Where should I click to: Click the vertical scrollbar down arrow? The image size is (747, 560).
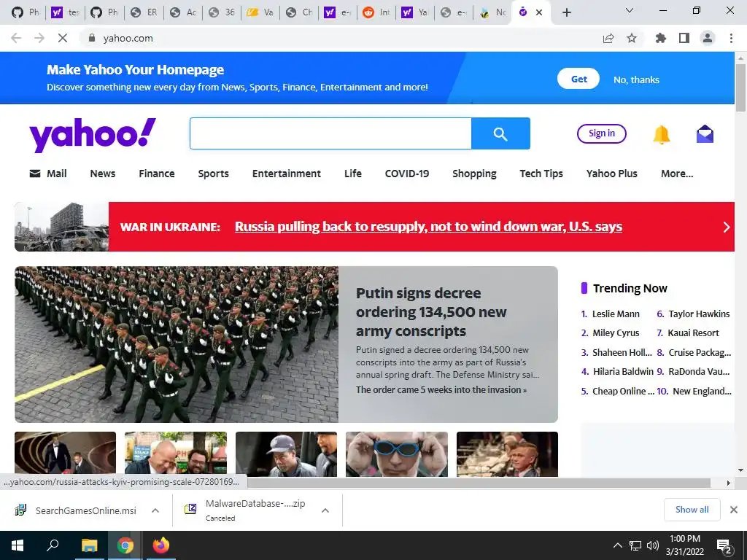coord(741,470)
